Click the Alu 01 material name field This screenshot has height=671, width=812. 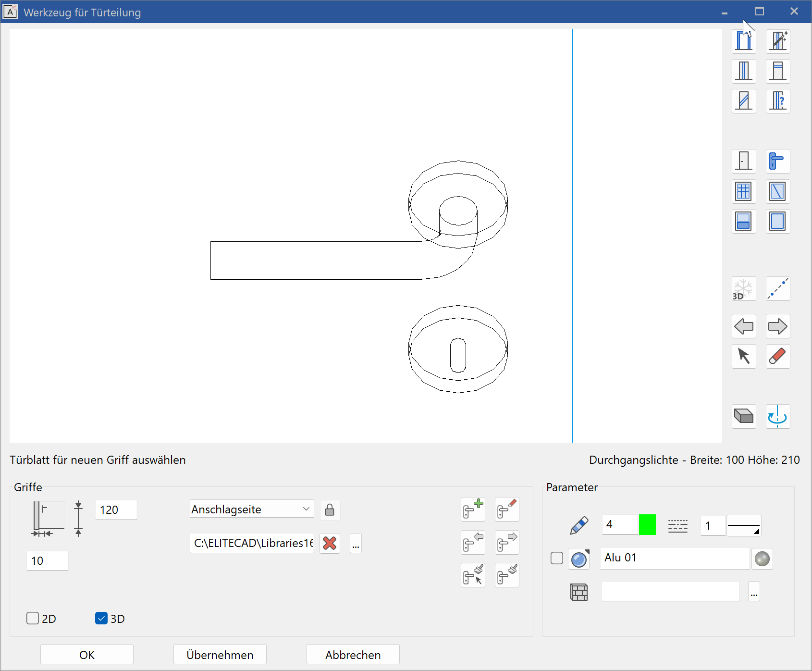[x=675, y=559]
